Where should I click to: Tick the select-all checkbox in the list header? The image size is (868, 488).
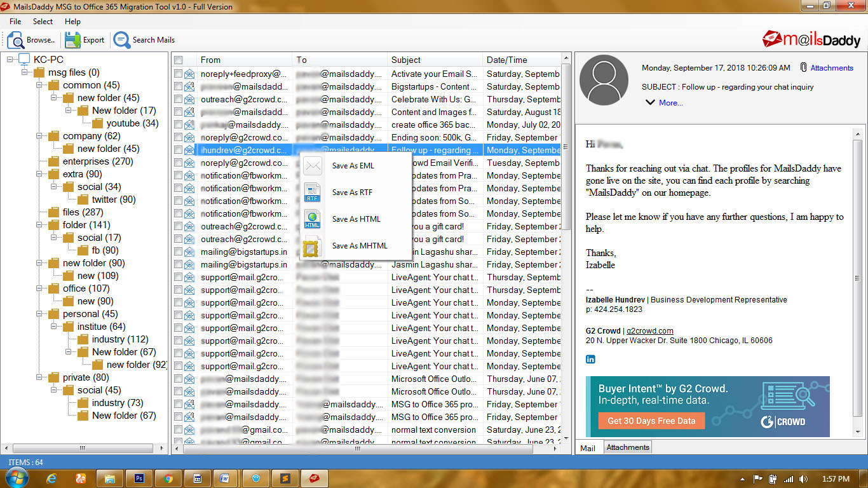coord(179,60)
